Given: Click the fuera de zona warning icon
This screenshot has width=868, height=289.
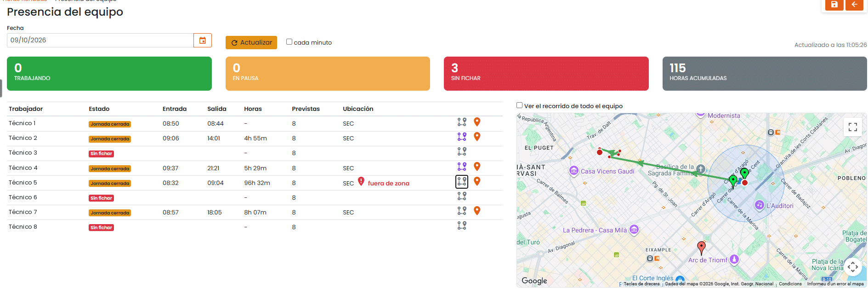Looking at the screenshot, I should (361, 181).
